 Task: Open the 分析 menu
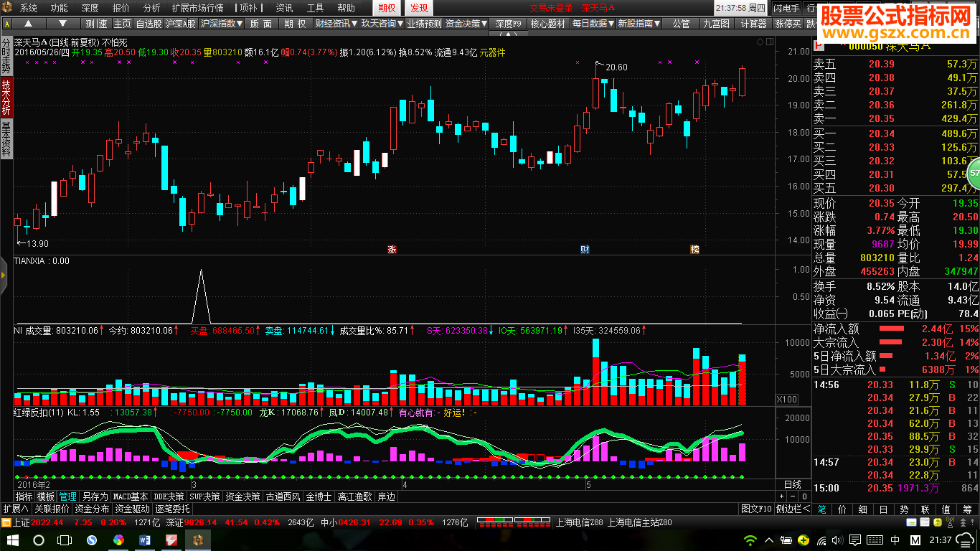[151, 8]
